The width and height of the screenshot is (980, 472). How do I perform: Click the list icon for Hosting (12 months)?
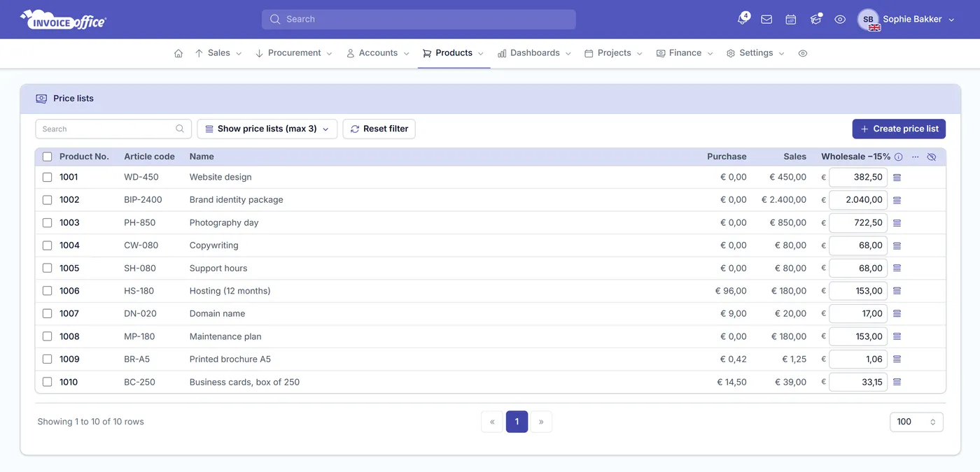(x=897, y=291)
